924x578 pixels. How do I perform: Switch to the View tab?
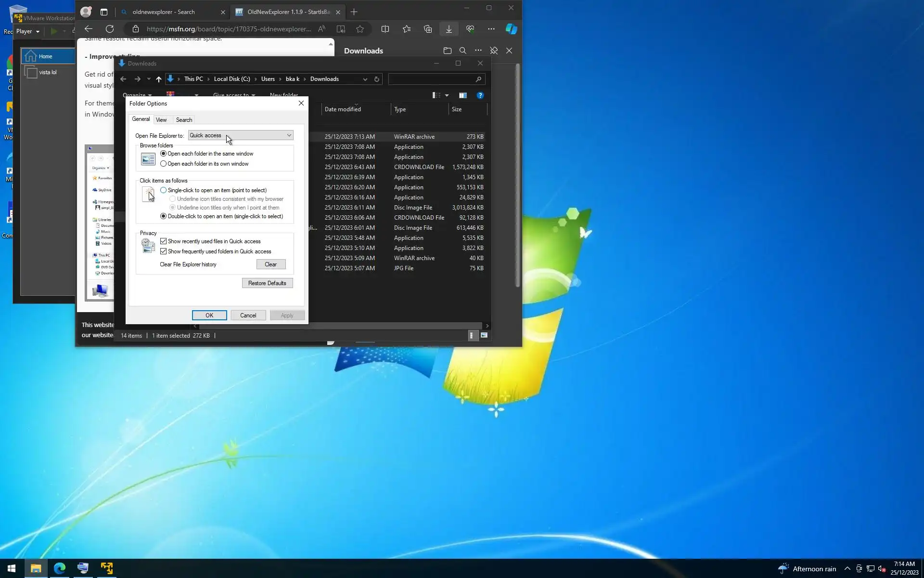161,120
